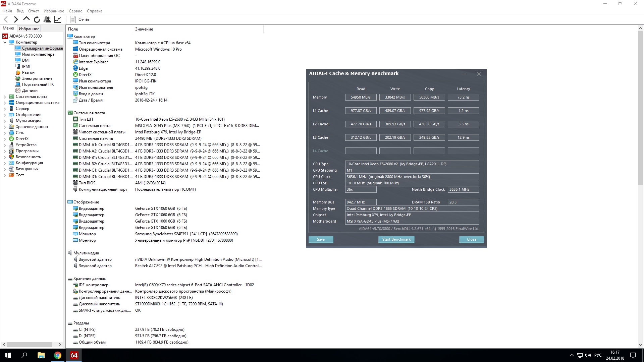
Task: Switch to the Избранное tab
Action: coord(29,29)
